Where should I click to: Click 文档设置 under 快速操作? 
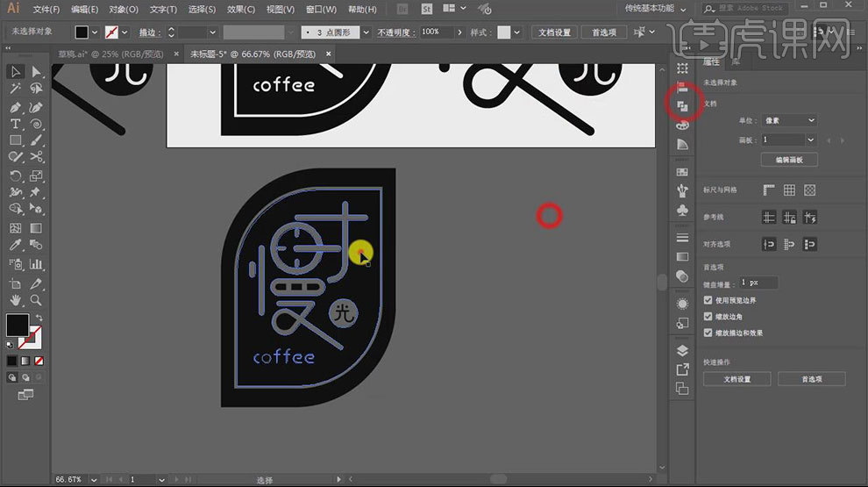pos(736,379)
